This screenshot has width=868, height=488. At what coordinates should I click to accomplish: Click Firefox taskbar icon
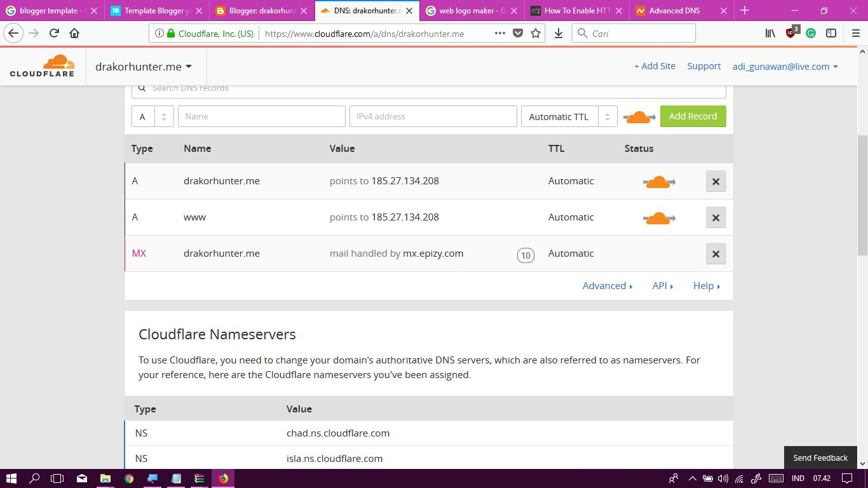[223, 478]
